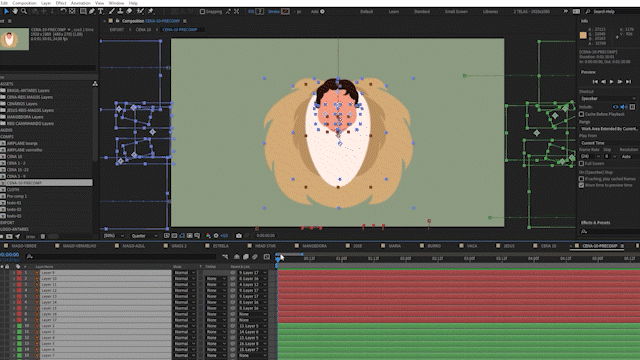Uncheck Move time to preview time
This screenshot has height=360, width=640.
click(582, 185)
